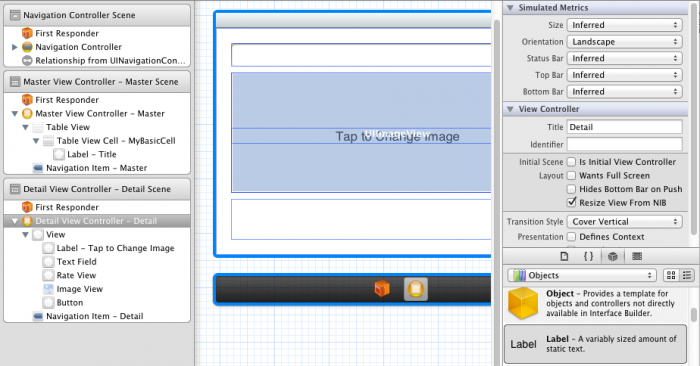Select Table View Cell - MyBasicCell item
700x366 pixels.
coord(109,141)
